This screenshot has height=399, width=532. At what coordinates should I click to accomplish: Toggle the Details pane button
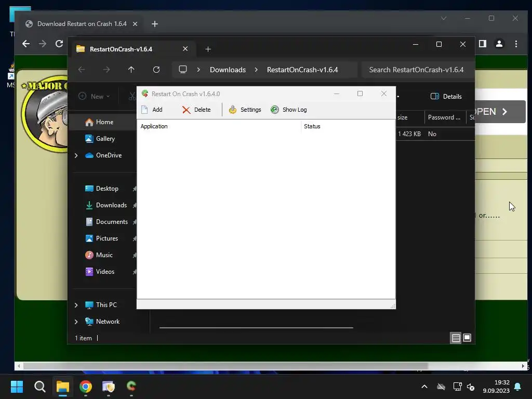coord(446,96)
